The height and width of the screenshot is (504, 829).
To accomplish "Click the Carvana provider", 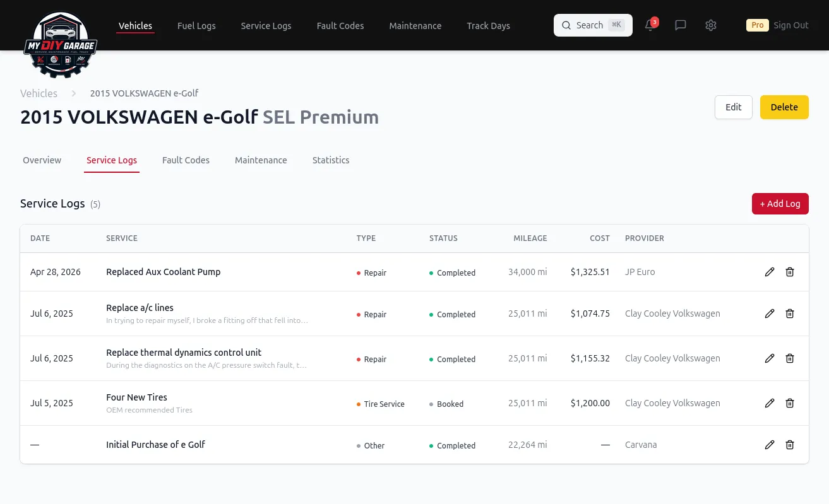I will tap(641, 445).
